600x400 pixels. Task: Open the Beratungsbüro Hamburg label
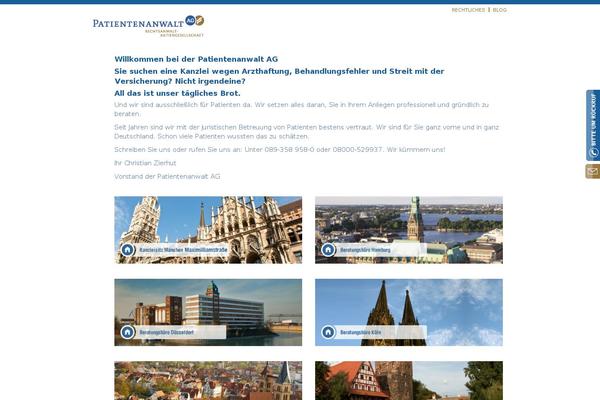[x=365, y=250]
